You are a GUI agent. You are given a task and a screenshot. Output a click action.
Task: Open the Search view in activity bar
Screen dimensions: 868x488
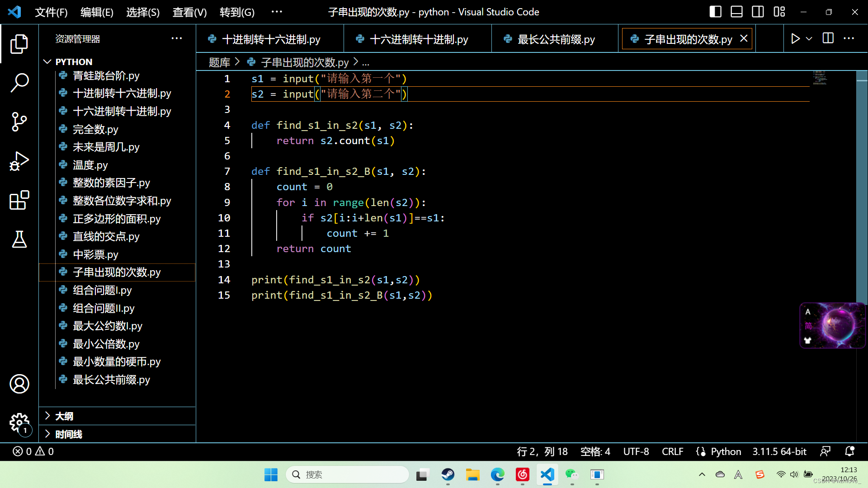coord(19,83)
